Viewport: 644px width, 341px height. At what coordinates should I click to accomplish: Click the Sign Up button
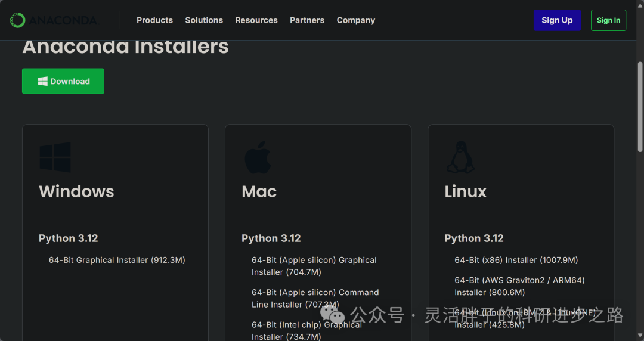[557, 20]
